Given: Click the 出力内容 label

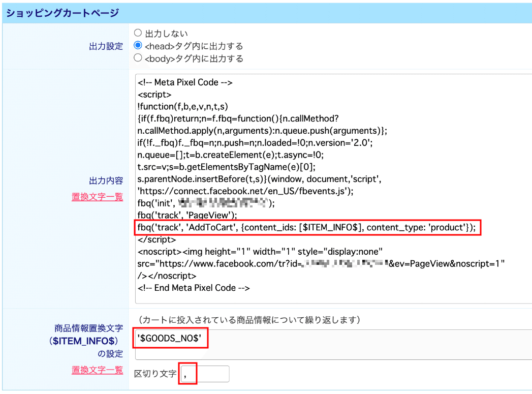Looking at the screenshot, I should coord(106,180).
